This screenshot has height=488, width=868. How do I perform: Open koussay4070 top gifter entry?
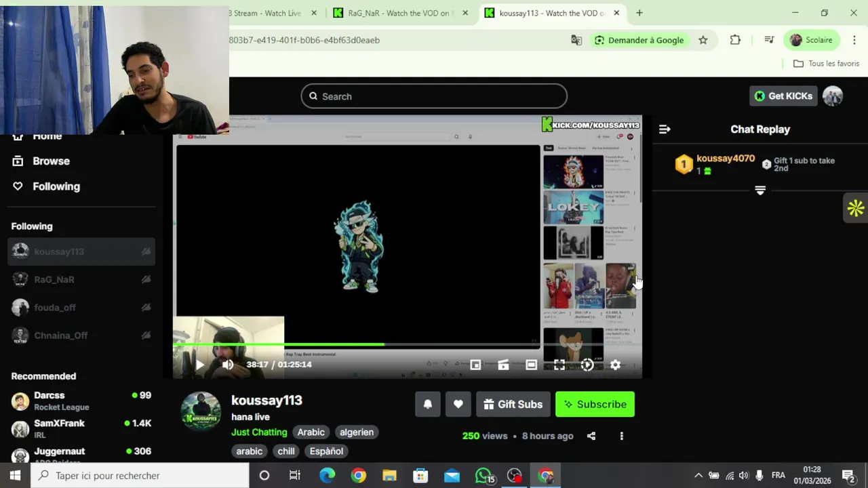click(x=716, y=164)
